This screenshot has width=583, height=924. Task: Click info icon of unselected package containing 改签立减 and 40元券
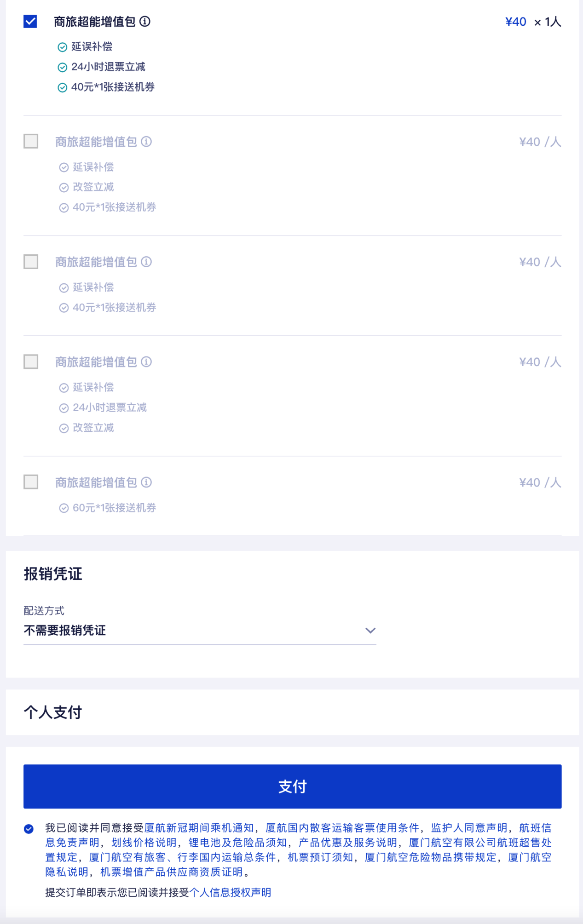click(x=146, y=142)
